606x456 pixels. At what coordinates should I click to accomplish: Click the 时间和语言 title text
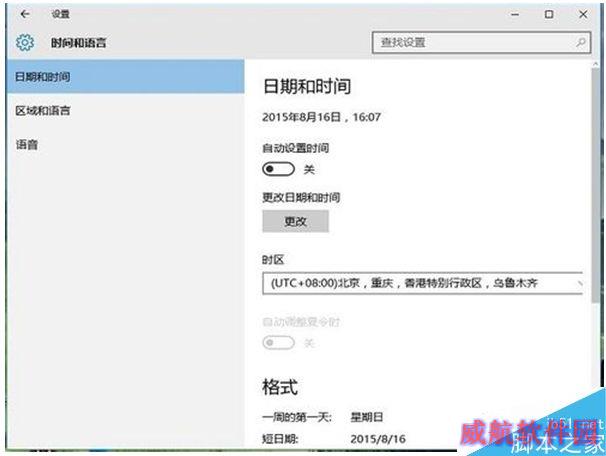click(x=78, y=43)
